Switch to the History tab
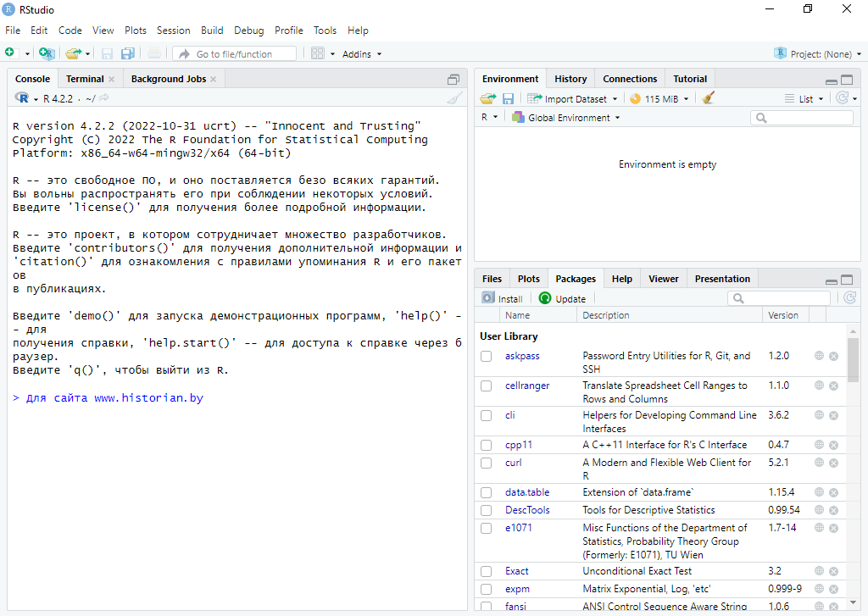This screenshot has height=616, width=868. (570, 79)
